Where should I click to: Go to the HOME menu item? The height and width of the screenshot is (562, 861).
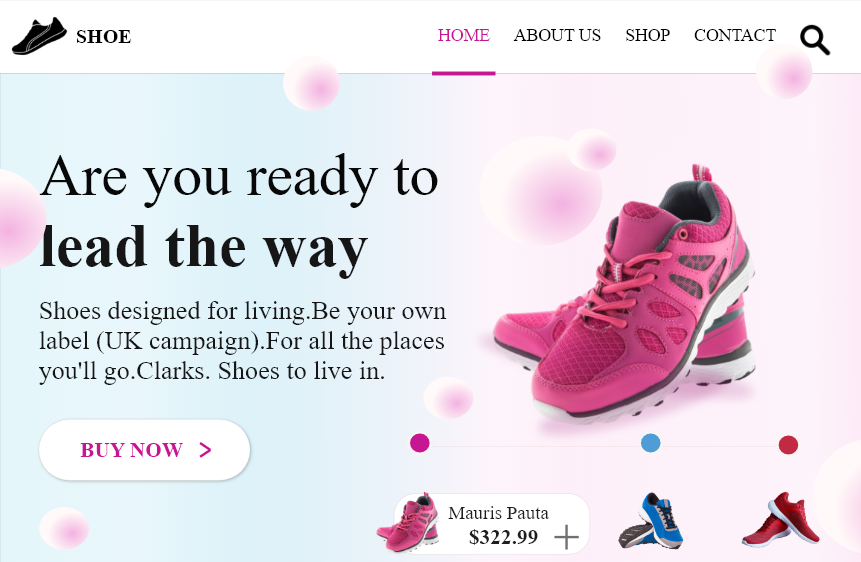coord(463,35)
